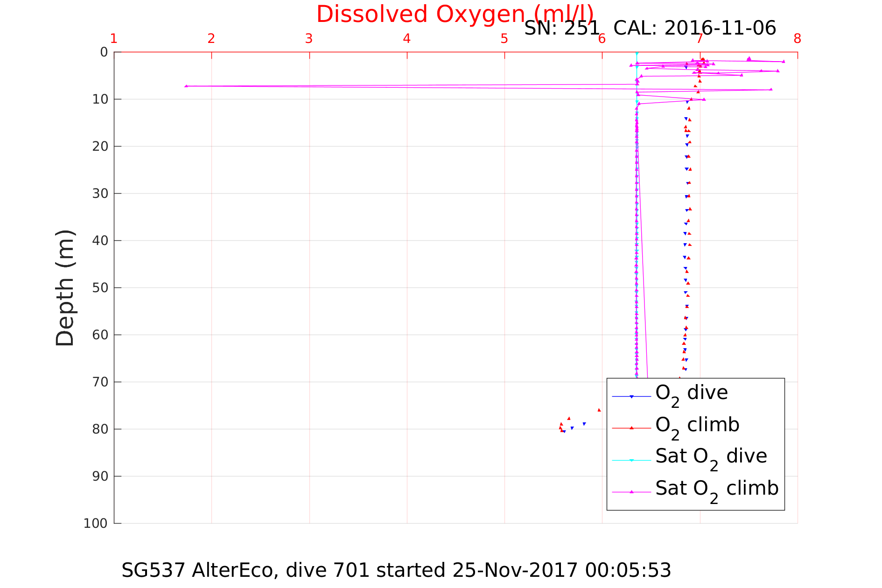Click the depth axis tick label 30
Screen dimensions: 882x588
click(100, 194)
